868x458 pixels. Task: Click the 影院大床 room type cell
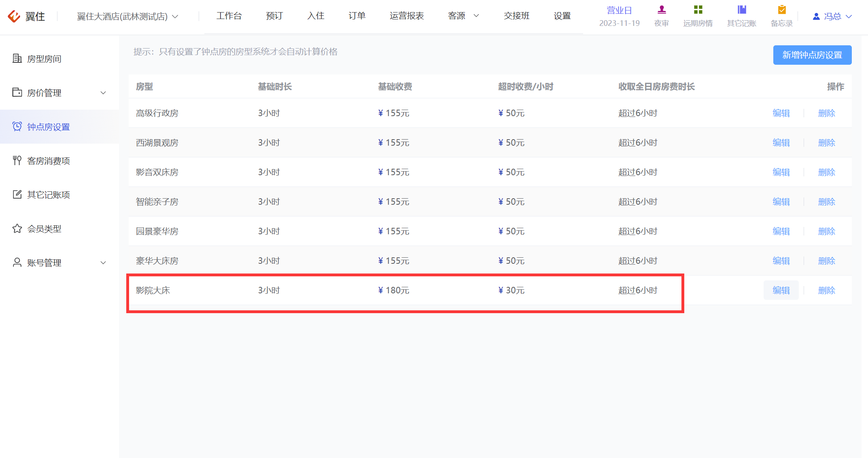(153, 290)
